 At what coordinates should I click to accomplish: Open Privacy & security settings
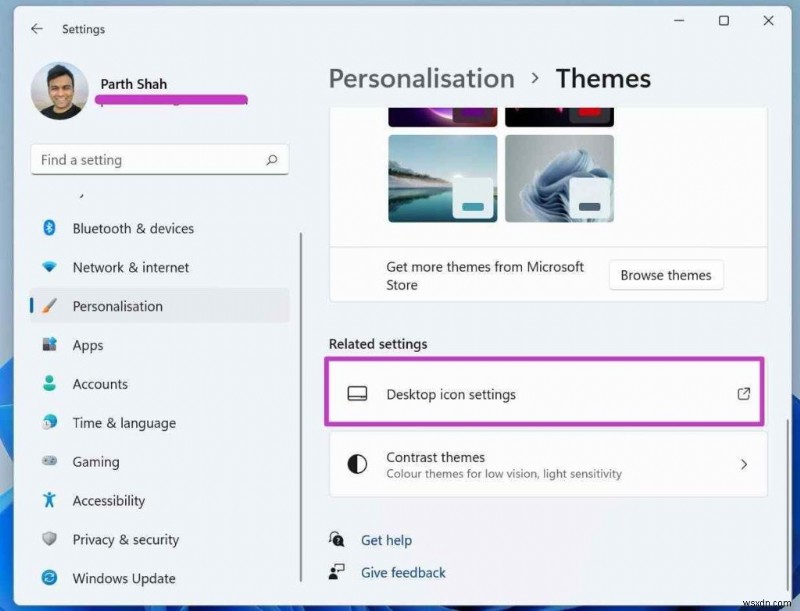coord(124,540)
